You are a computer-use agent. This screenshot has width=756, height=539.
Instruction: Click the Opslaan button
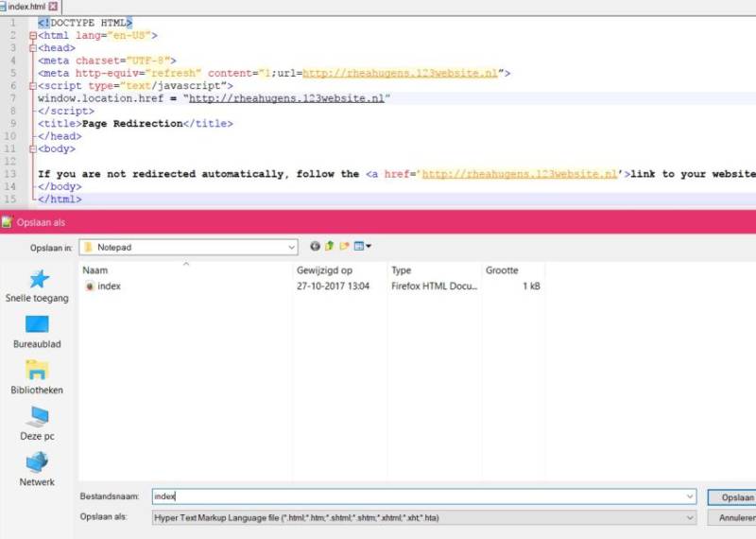(732, 496)
